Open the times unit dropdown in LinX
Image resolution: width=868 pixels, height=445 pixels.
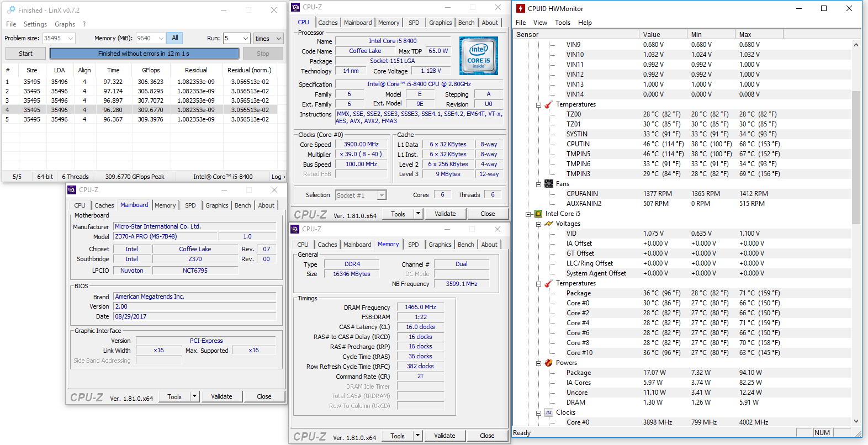268,38
